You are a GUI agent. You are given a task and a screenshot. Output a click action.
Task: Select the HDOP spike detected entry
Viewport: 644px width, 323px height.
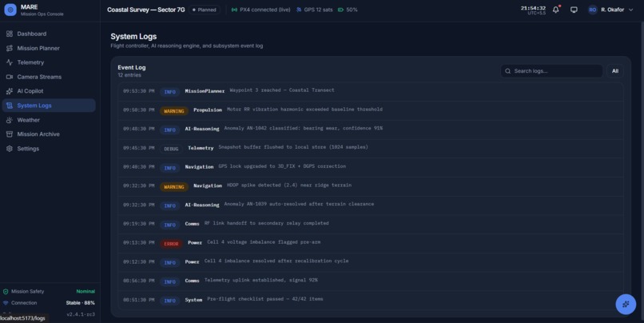tap(371, 185)
